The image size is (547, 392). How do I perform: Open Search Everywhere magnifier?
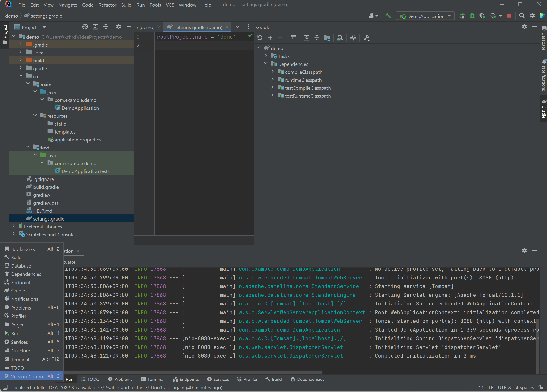coord(521,16)
